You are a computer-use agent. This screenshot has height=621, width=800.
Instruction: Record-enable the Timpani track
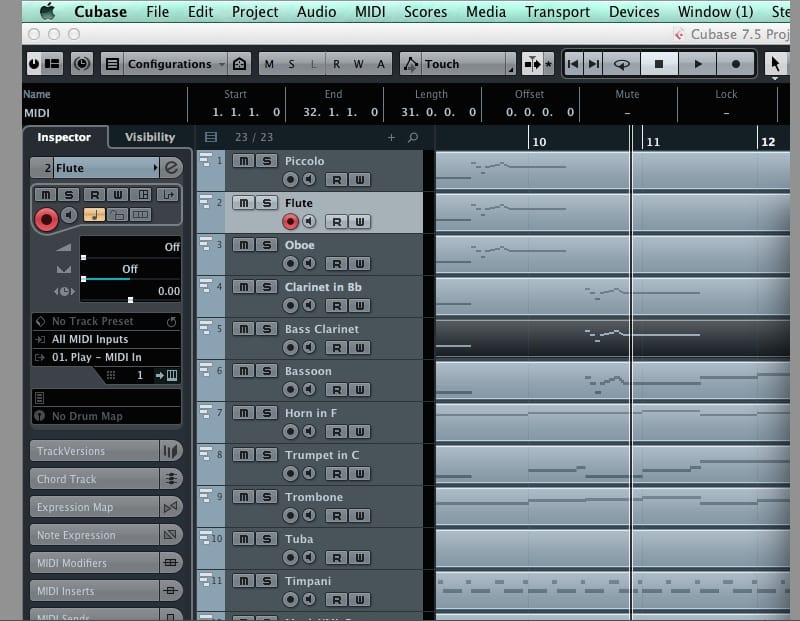[x=290, y=599]
